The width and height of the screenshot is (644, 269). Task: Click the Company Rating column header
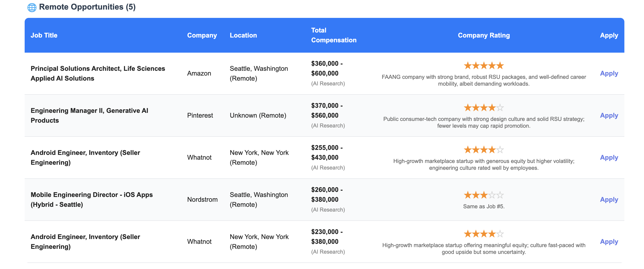tap(484, 35)
